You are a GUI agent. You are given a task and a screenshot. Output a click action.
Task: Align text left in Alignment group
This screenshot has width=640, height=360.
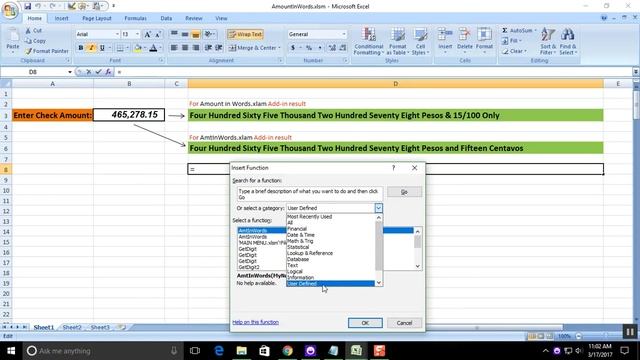(x=174, y=48)
